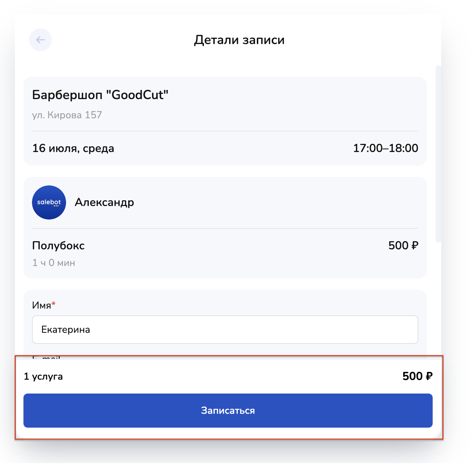Image resolution: width=476 pixels, height=466 pixels.
Task: Click the Детали записи page title
Action: [x=239, y=40]
